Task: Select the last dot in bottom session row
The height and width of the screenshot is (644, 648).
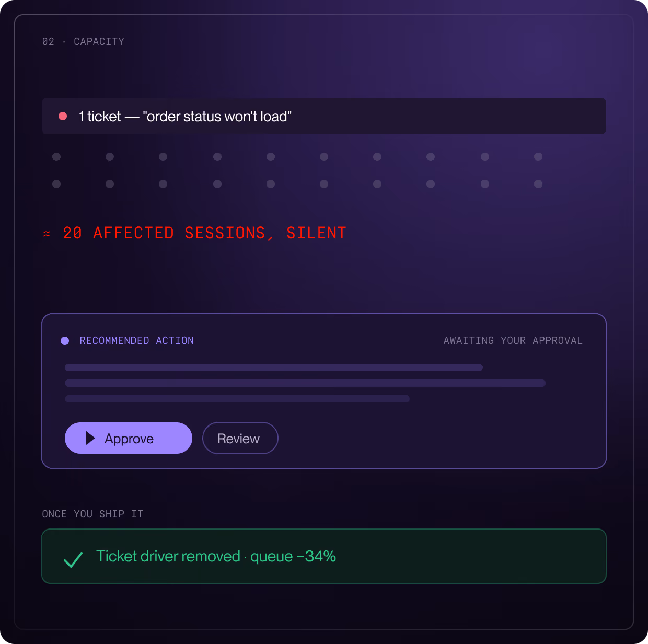Action: point(538,184)
